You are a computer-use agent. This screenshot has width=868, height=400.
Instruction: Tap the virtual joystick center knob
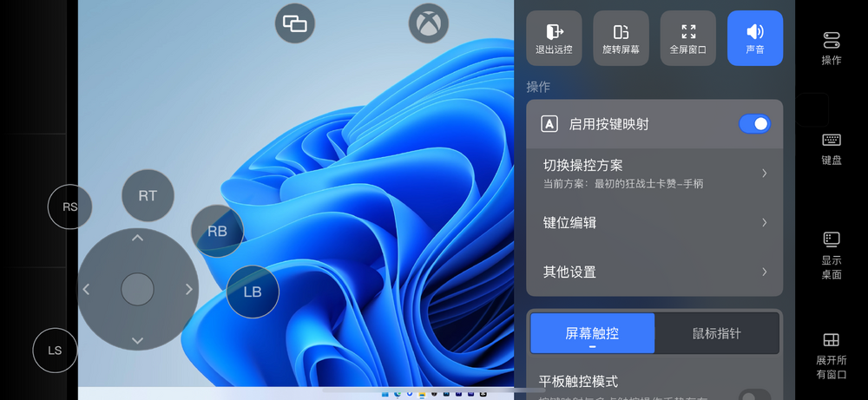(137, 289)
